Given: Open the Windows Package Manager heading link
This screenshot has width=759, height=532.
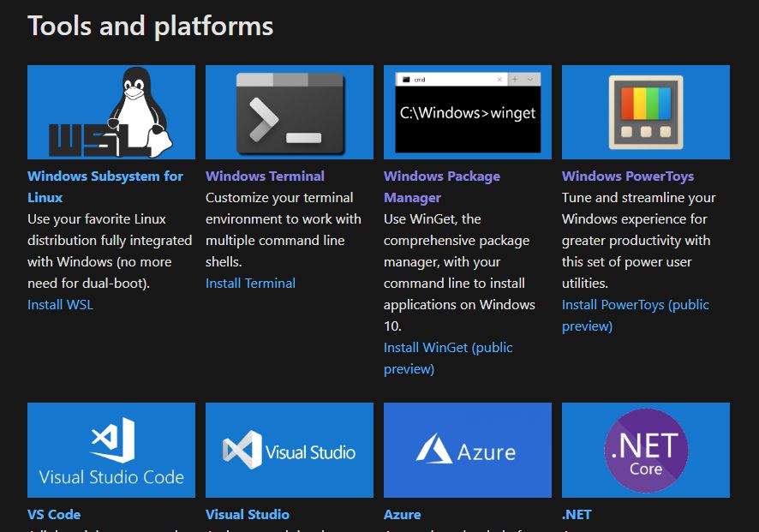Looking at the screenshot, I should (442, 187).
